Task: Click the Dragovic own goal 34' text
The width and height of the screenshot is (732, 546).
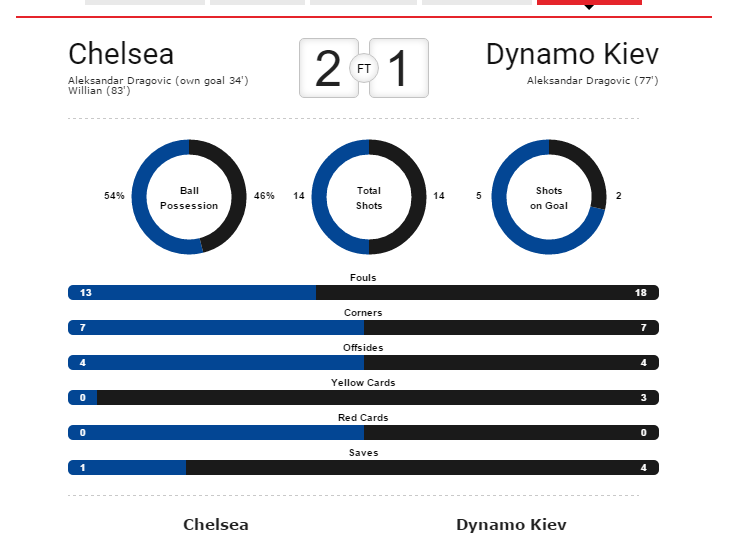Action: click(x=158, y=80)
